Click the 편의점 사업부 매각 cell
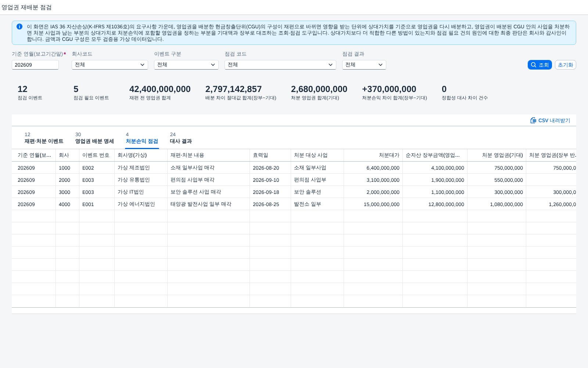Image resolution: width=588 pixels, height=368 pixels. 208,180
